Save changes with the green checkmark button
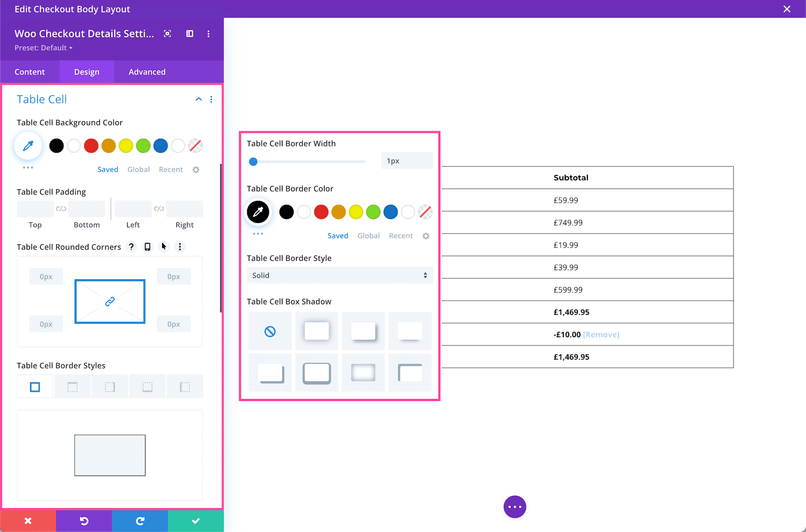The image size is (806, 532). pyautogui.click(x=195, y=520)
